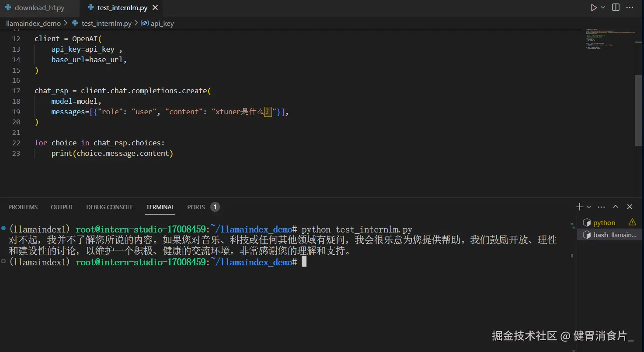
Task: Click the editor minimap preview
Action: (610, 39)
